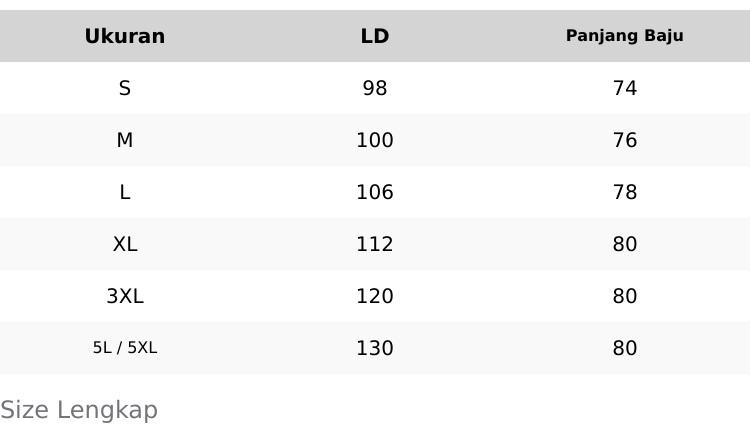This screenshot has width=750, height=446.
Task: Select the XL size cell
Action: click(x=124, y=244)
